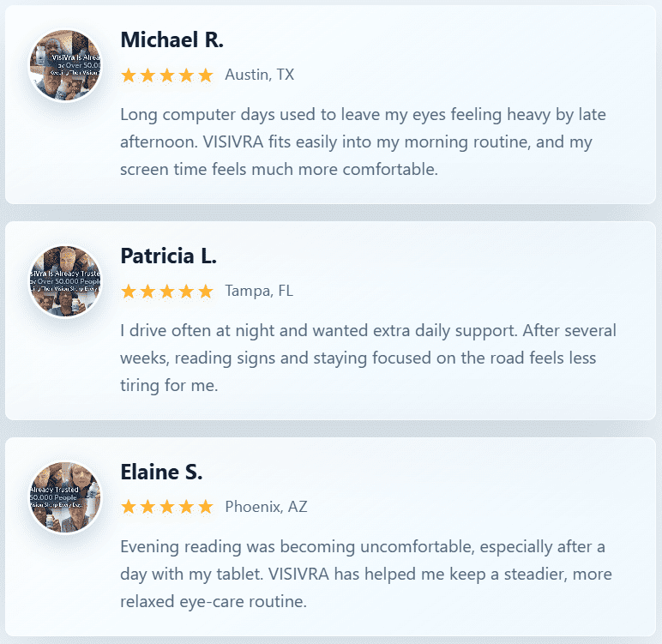This screenshot has width=662, height=644.
Task: Click the fourth star of Michael R.'s rating
Action: click(186, 75)
